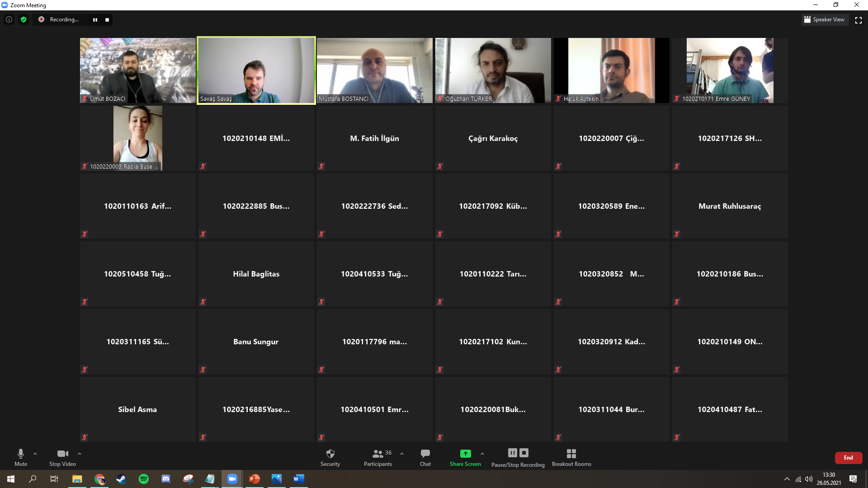Open Google Chrome from taskbar
The image size is (868, 488).
[99, 479]
